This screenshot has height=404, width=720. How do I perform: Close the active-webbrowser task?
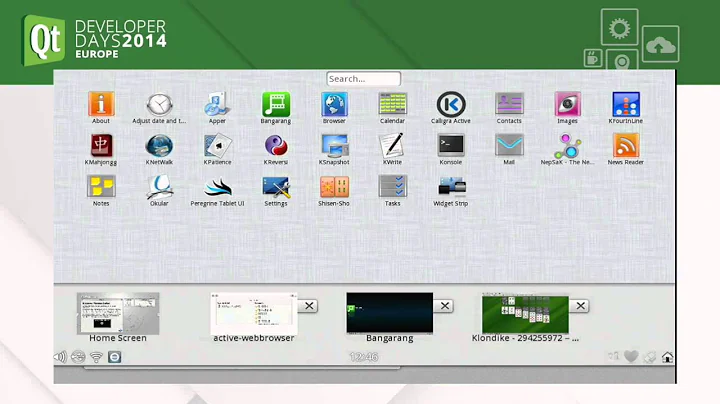(x=309, y=306)
